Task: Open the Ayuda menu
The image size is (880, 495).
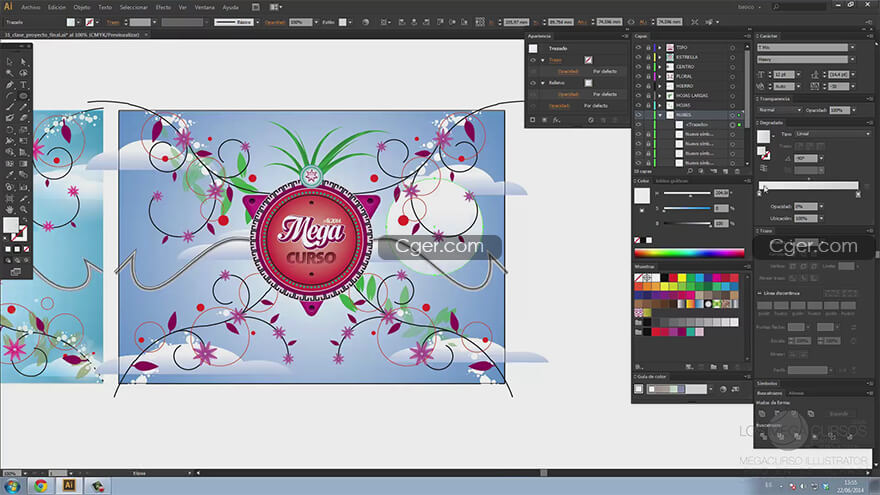Action: pyautogui.click(x=231, y=7)
